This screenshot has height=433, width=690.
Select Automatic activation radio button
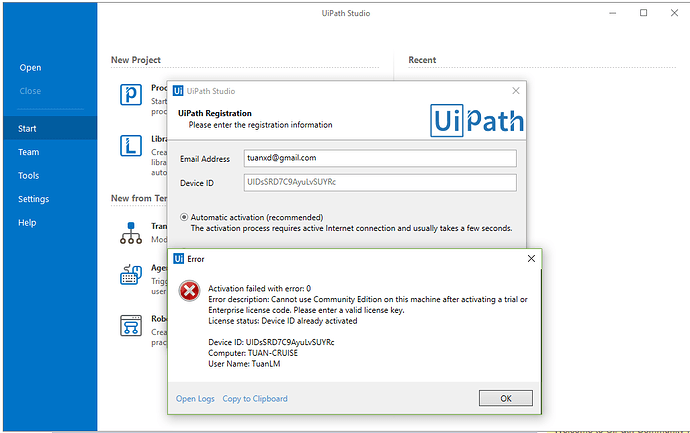pyautogui.click(x=184, y=217)
